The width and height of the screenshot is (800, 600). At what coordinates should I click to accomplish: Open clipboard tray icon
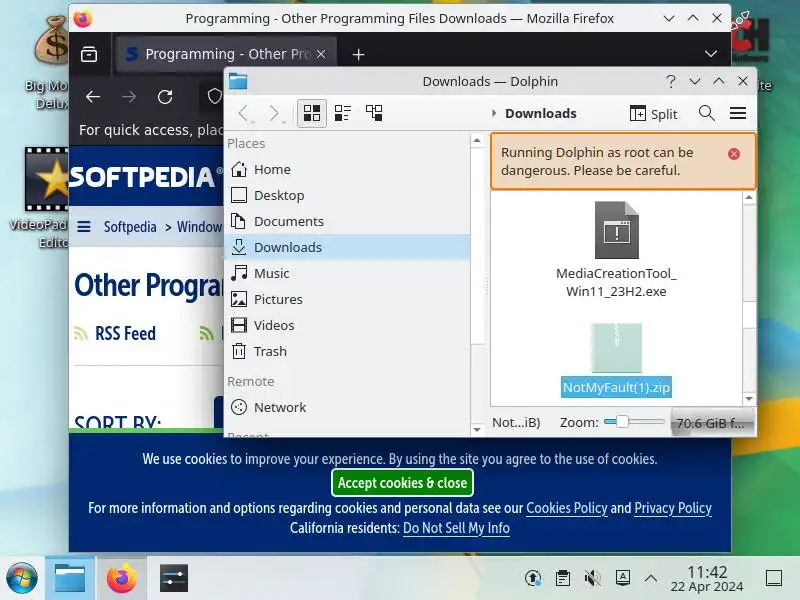pos(563,578)
